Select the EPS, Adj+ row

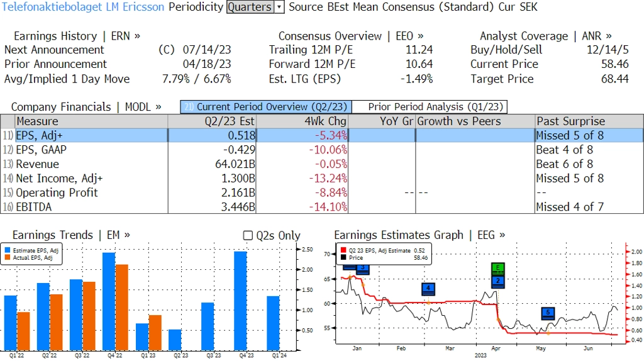[x=322, y=135]
